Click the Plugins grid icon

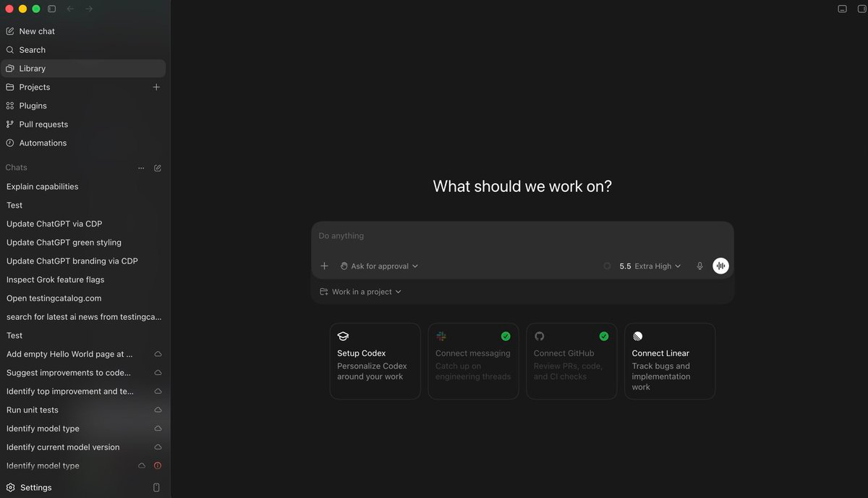click(x=10, y=106)
